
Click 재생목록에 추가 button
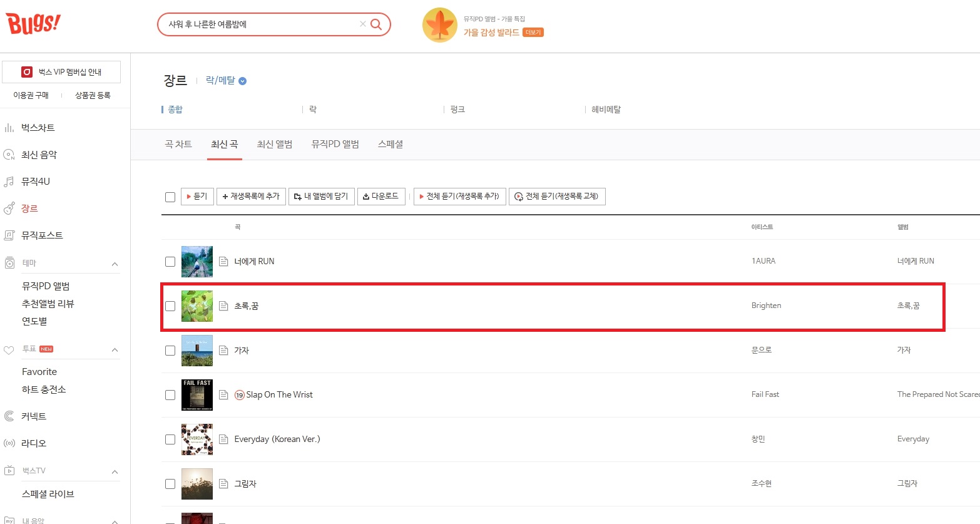[x=251, y=197]
